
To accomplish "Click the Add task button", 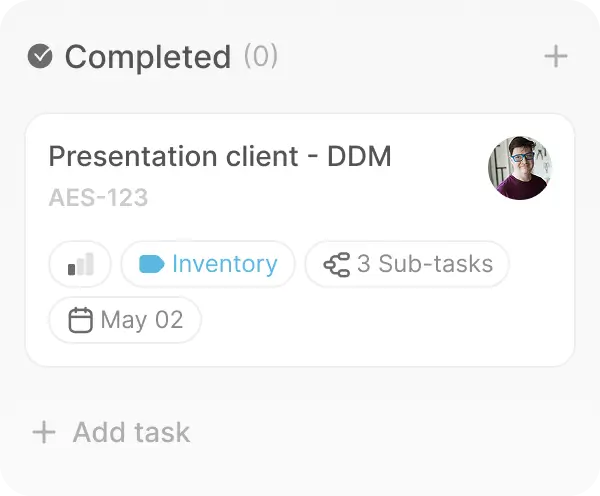I will click(x=111, y=432).
